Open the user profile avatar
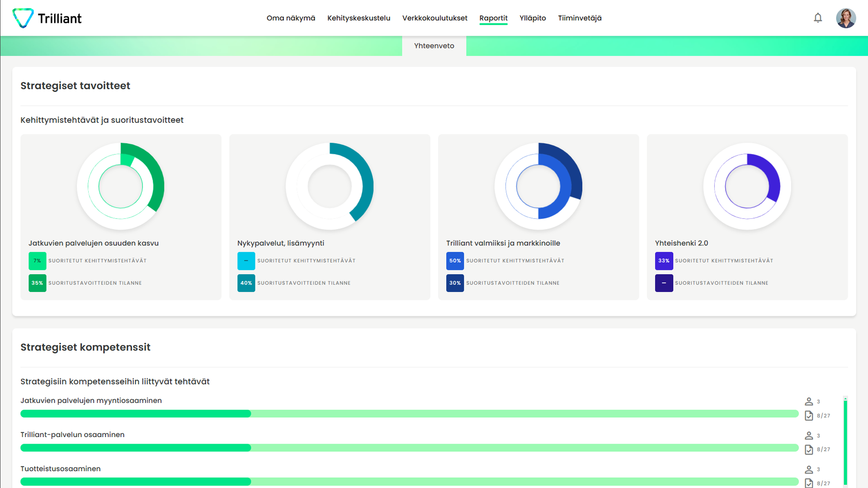This screenshot has width=868, height=488. 845,18
